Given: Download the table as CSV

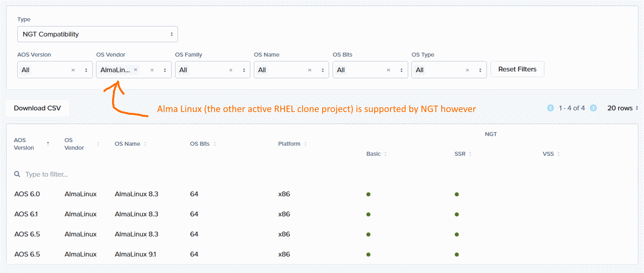Looking at the screenshot, I should tap(37, 108).
